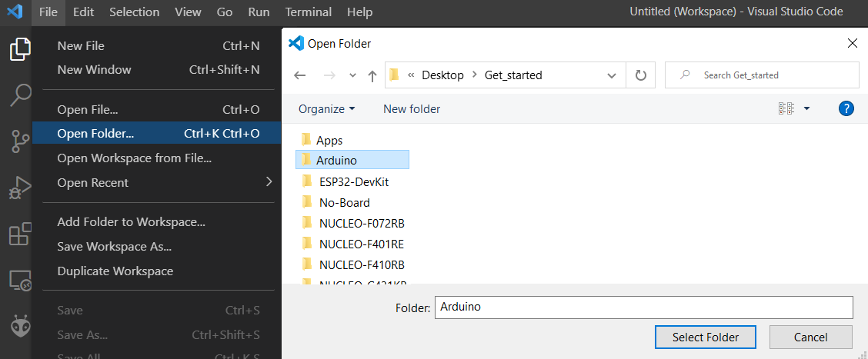Image resolution: width=868 pixels, height=359 pixels.
Task: Expand the Open Recent submenu
Action: pyautogui.click(x=269, y=182)
